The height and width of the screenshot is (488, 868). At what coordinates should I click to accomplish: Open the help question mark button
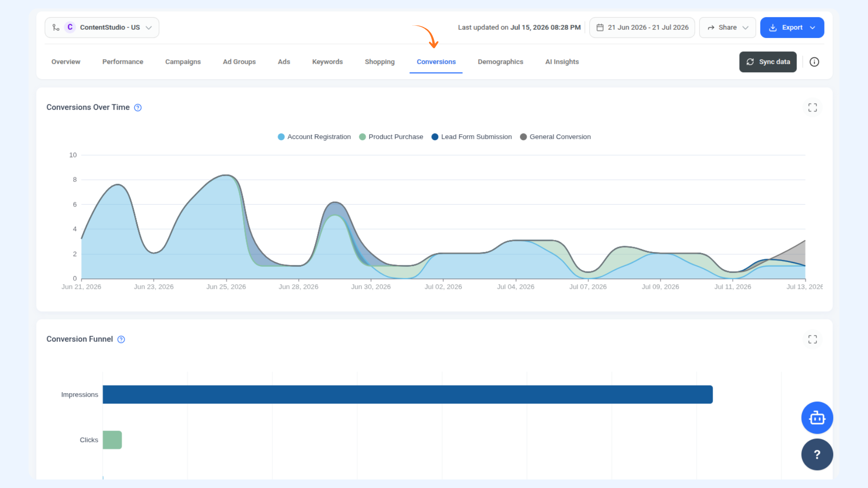pyautogui.click(x=817, y=455)
